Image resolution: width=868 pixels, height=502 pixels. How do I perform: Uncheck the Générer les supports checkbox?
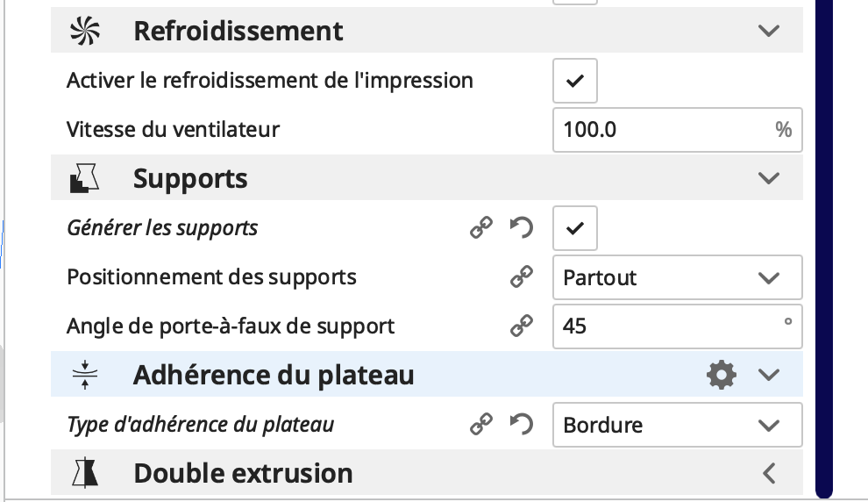pyautogui.click(x=574, y=229)
